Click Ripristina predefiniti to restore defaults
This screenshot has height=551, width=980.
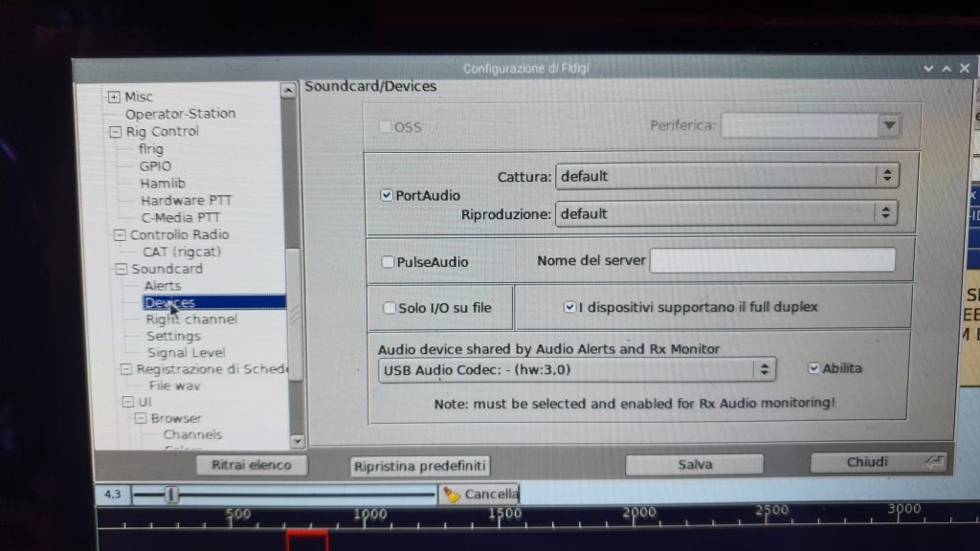[419, 466]
